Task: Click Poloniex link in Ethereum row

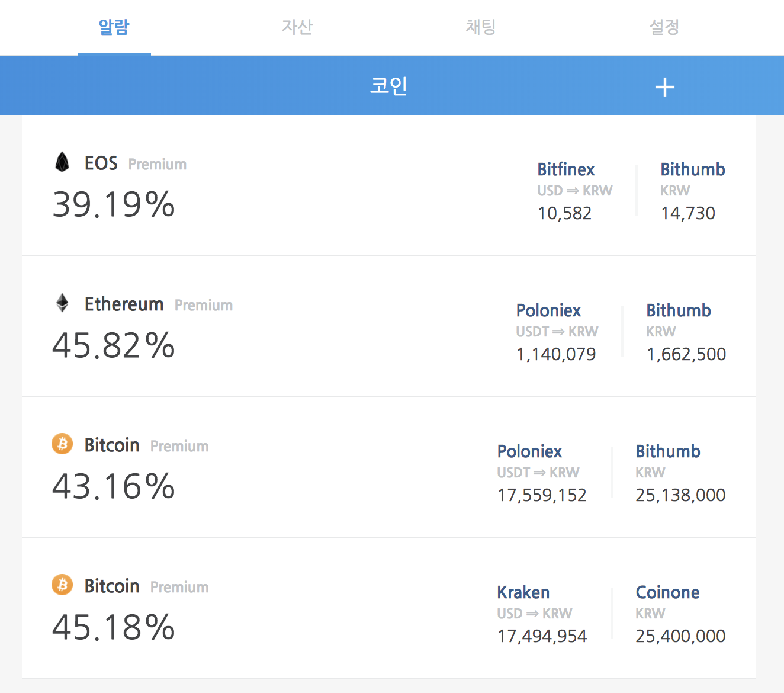Action: tap(548, 310)
